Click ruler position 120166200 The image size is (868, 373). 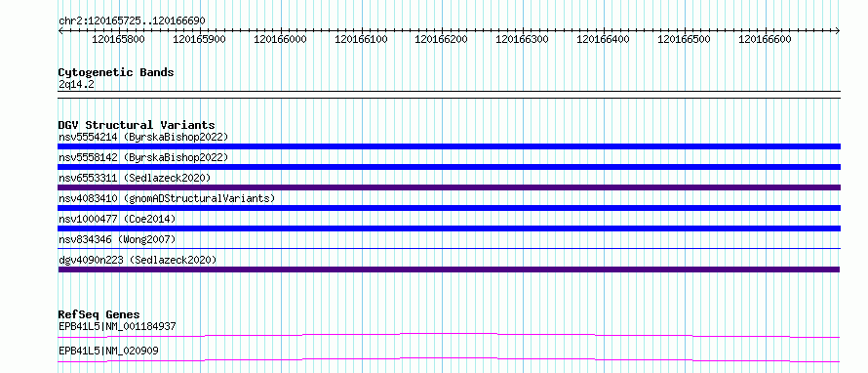[x=441, y=39]
